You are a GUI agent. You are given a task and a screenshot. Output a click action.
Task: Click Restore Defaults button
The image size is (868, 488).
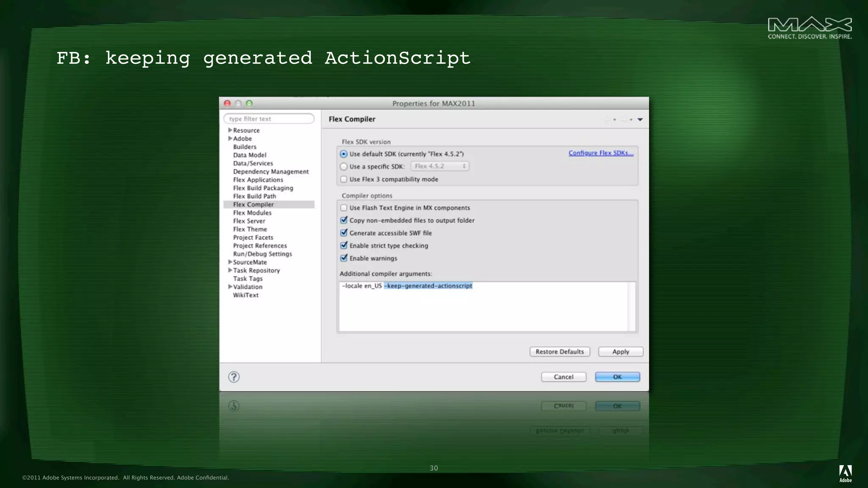coord(559,352)
